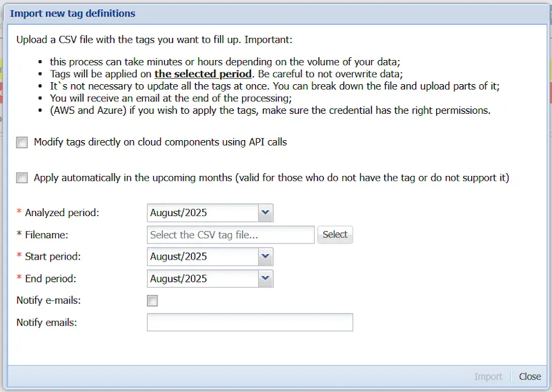Focus the Start period text field
This screenshot has height=392, width=552.
tap(202, 257)
